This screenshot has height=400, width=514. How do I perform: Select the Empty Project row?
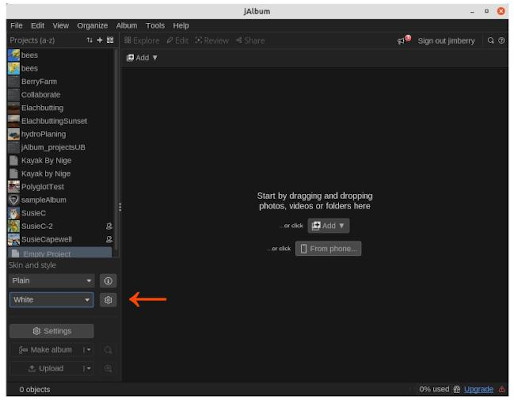[x=60, y=253]
